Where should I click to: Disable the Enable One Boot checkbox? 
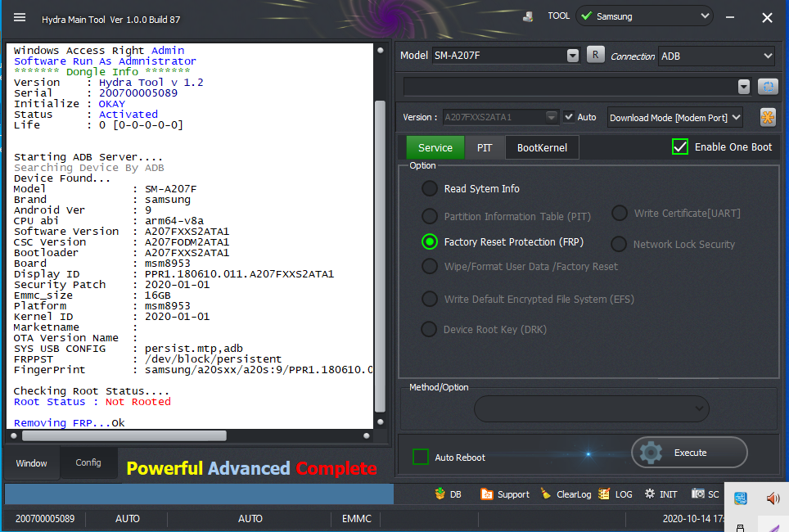[680, 147]
